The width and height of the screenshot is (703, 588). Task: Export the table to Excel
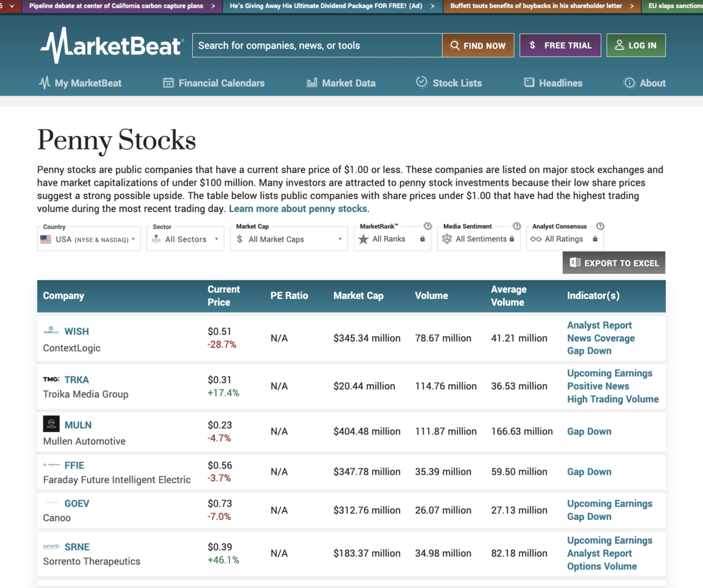click(614, 263)
